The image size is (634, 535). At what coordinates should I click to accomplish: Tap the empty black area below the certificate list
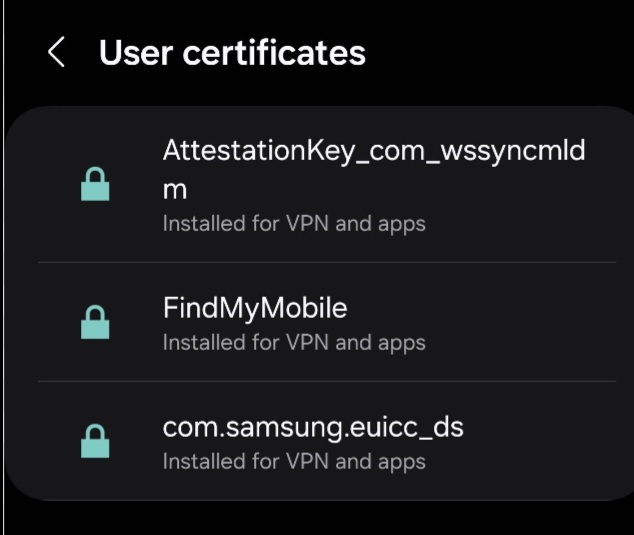317,520
